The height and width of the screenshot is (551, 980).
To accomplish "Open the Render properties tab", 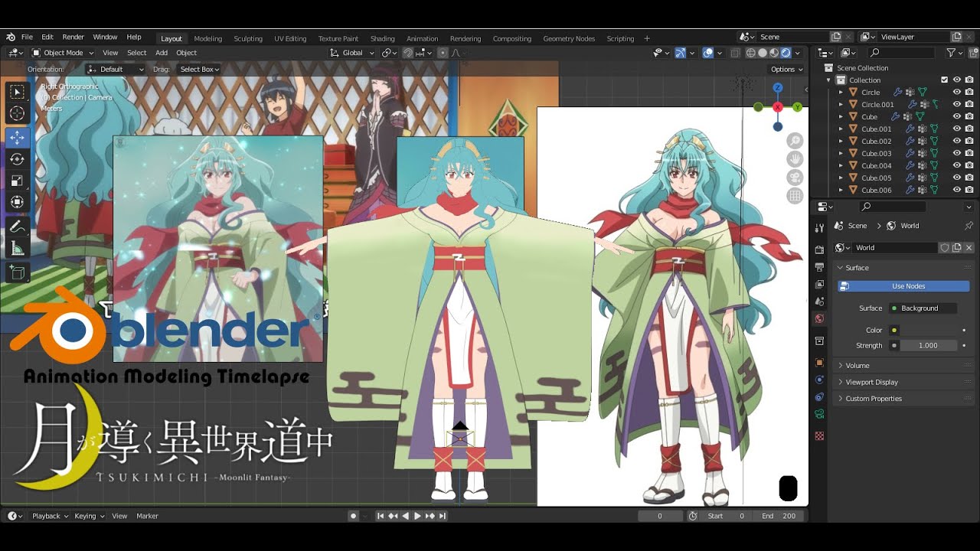I will [x=819, y=249].
